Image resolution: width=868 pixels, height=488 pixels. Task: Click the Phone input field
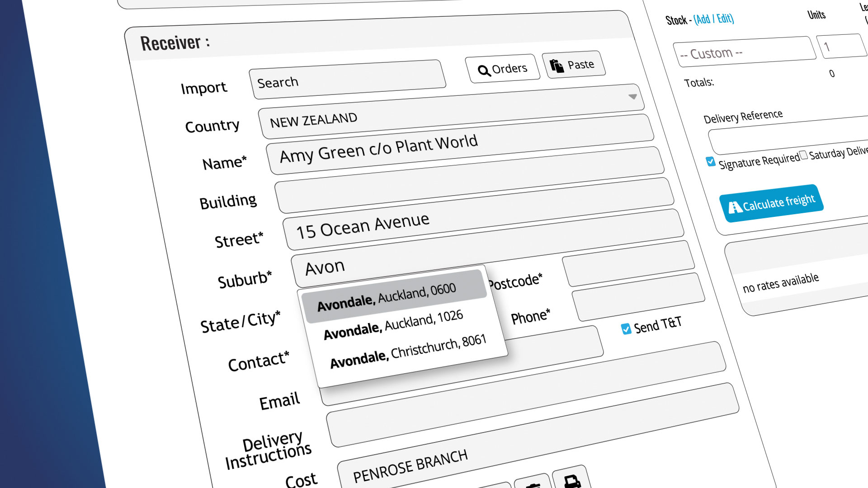638,297
